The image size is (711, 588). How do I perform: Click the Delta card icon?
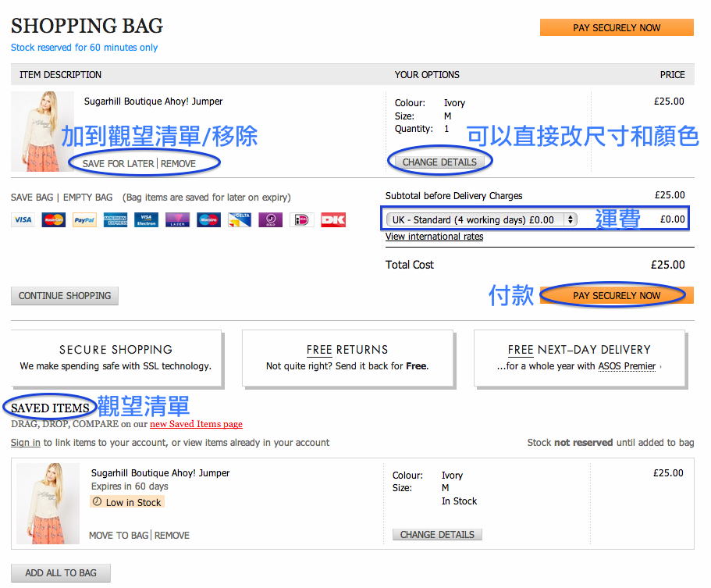point(240,220)
